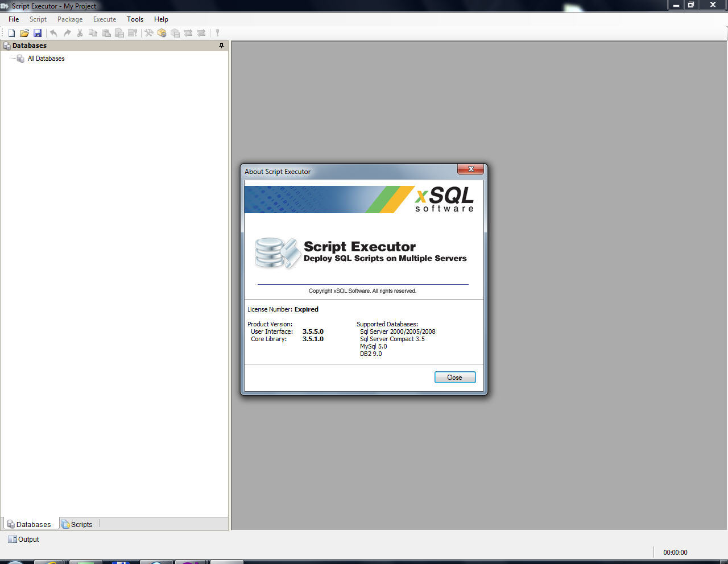Click the Sql Server 2000/2005/2008 entry
Screen dimensions: 728x564
pyautogui.click(x=398, y=331)
